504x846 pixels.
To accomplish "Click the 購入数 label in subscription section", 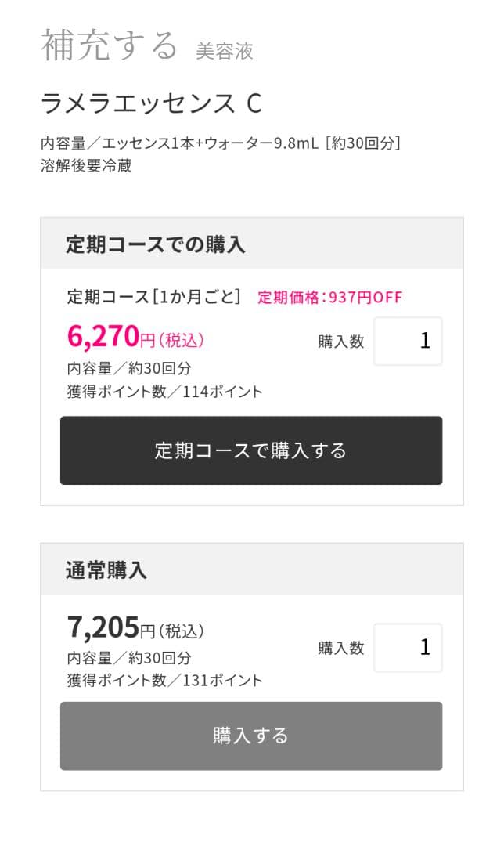I will pyautogui.click(x=340, y=340).
